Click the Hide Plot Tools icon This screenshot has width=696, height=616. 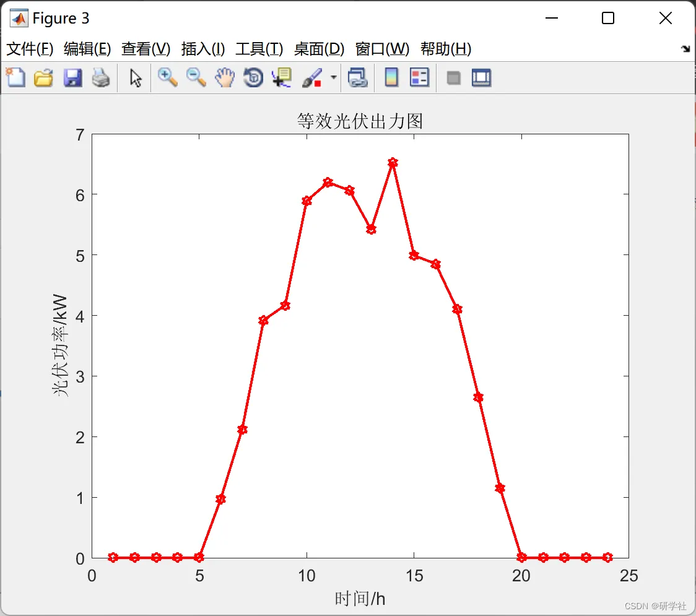pyautogui.click(x=453, y=78)
